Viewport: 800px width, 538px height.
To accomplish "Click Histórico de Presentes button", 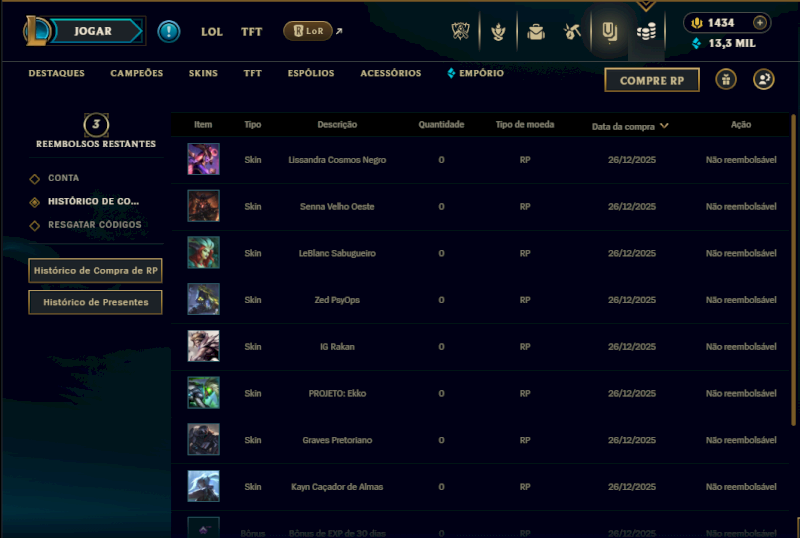I will click(95, 302).
